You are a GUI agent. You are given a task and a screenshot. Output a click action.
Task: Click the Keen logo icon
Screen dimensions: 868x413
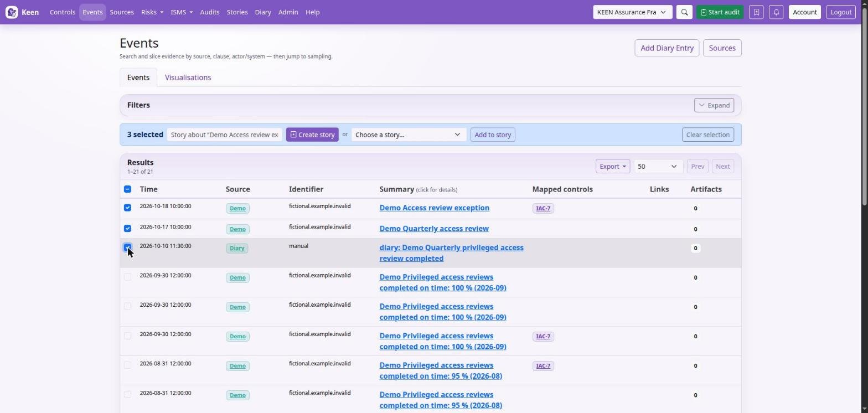(12, 12)
